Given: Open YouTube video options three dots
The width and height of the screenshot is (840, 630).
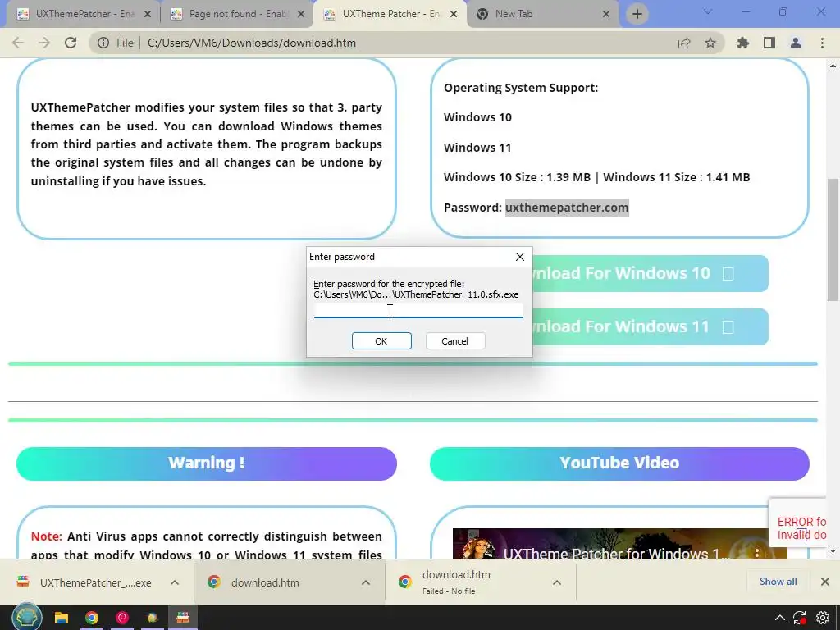Looking at the screenshot, I should click(x=756, y=552).
